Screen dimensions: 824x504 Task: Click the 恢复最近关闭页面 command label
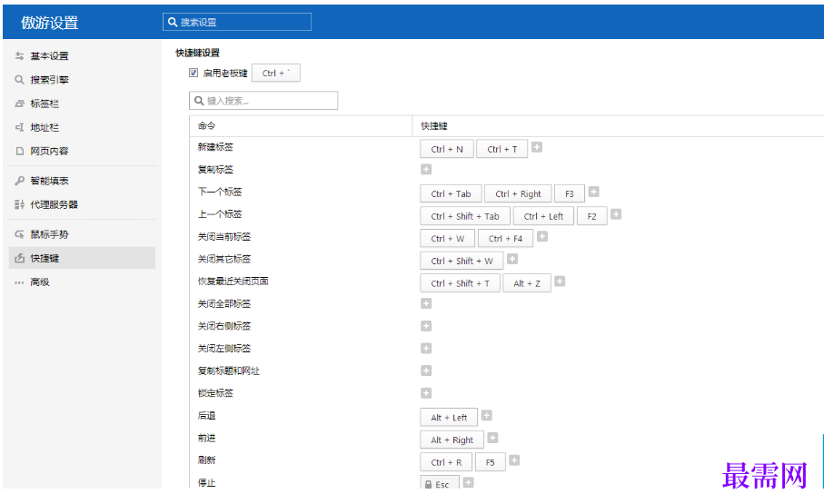[233, 282]
